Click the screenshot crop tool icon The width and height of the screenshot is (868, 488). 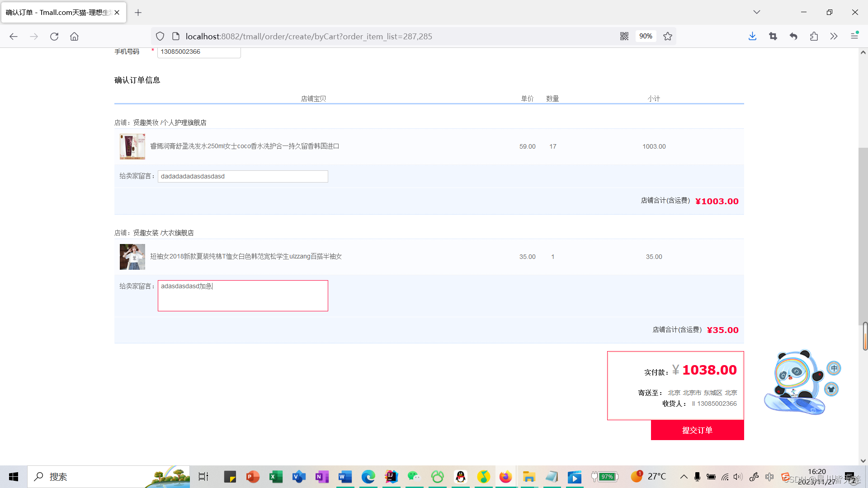(x=773, y=37)
